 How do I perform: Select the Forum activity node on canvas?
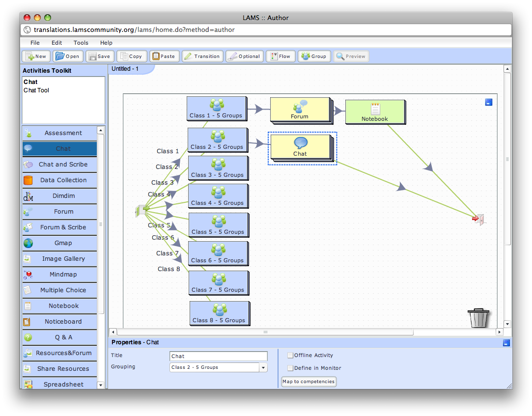(x=300, y=110)
